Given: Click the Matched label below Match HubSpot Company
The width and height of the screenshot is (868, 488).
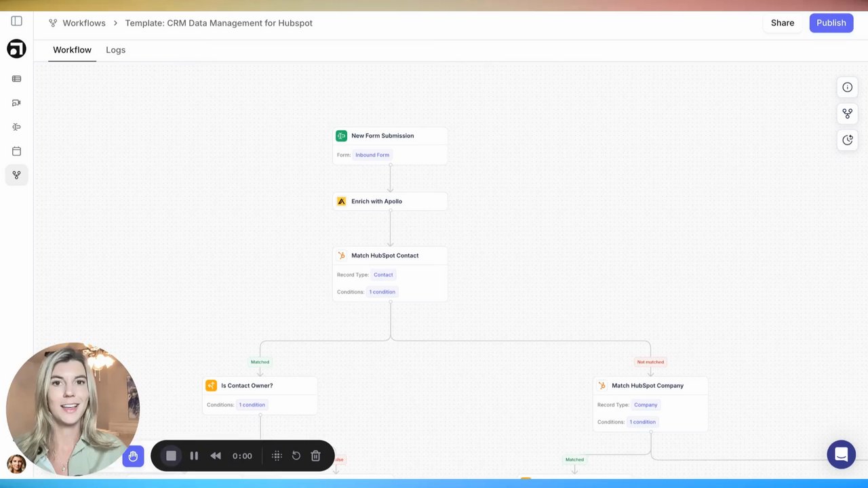Looking at the screenshot, I should click(x=574, y=460).
